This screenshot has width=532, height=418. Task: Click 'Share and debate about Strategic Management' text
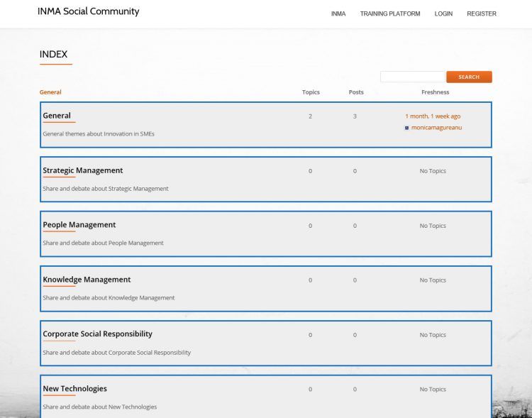[x=106, y=189]
